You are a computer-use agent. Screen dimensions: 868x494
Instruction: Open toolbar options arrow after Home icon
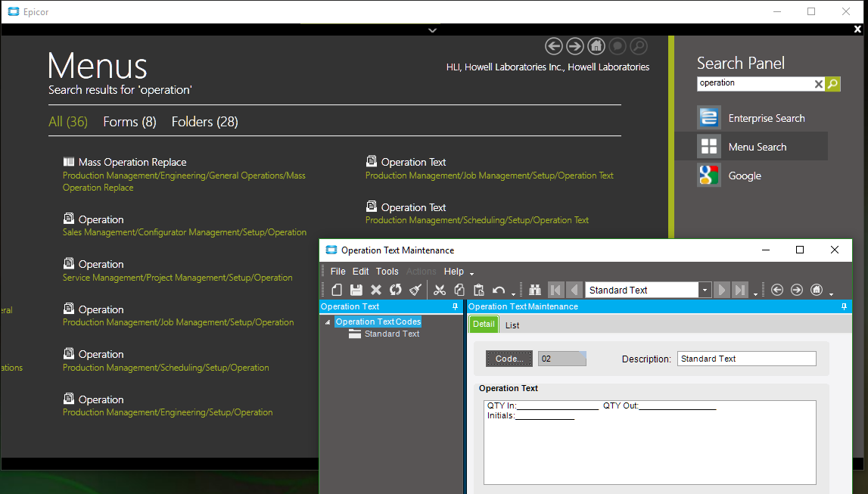(x=831, y=294)
